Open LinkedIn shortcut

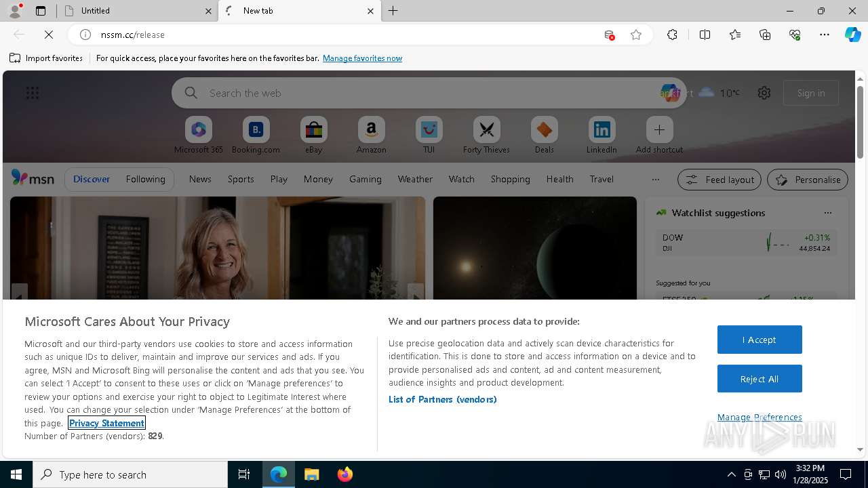pyautogui.click(x=601, y=136)
